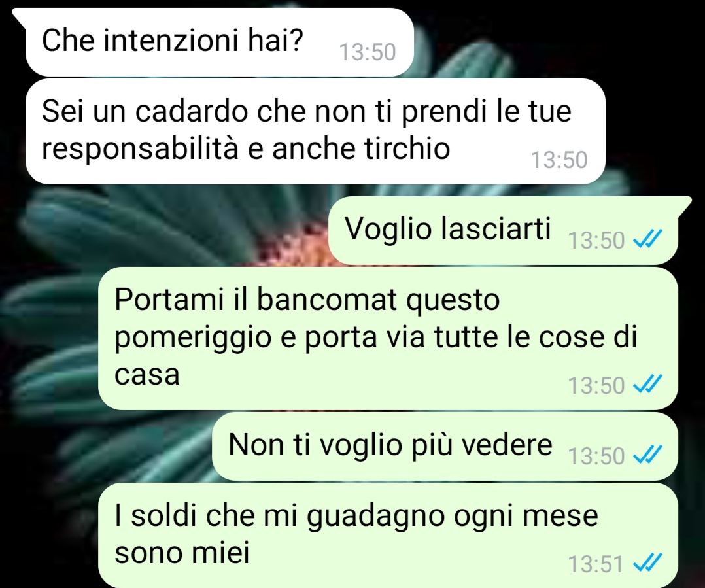
Task: Tap the 13:51 timestamp on last message
Action: click(x=596, y=564)
